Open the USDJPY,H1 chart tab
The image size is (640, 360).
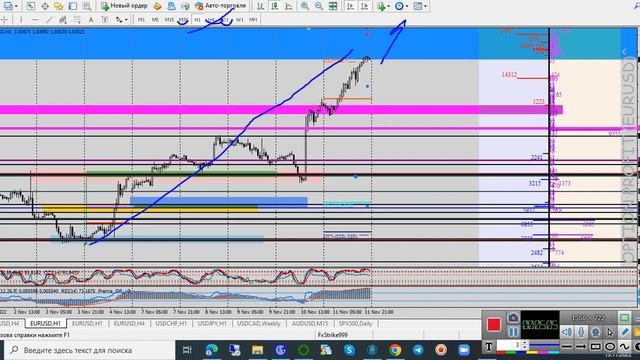[212, 323]
